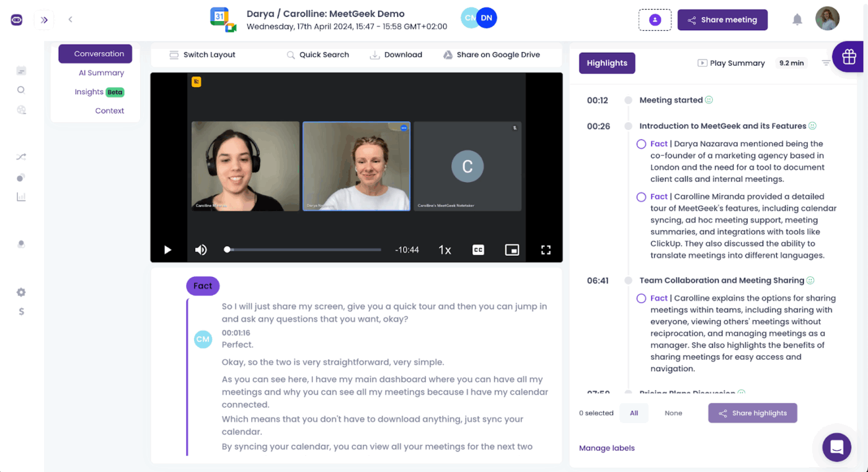The width and height of the screenshot is (868, 472).
Task: Select All highlights
Action: pyautogui.click(x=634, y=413)
